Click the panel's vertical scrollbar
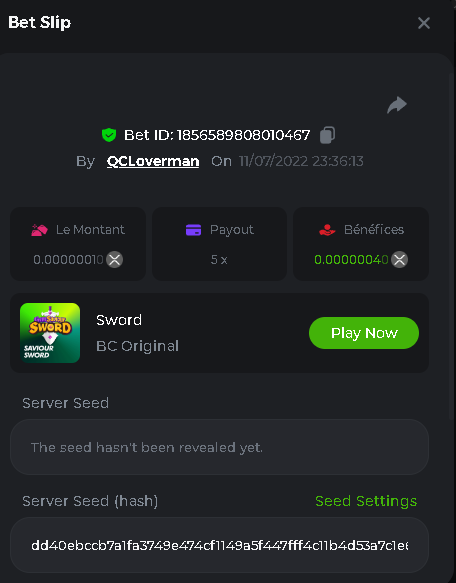 click(452, 245)
